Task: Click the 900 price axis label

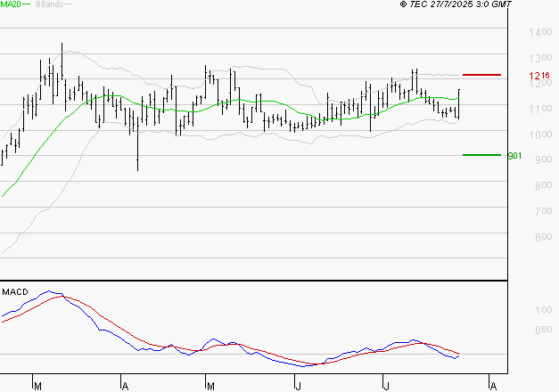Action: click(x=544, y=159)
